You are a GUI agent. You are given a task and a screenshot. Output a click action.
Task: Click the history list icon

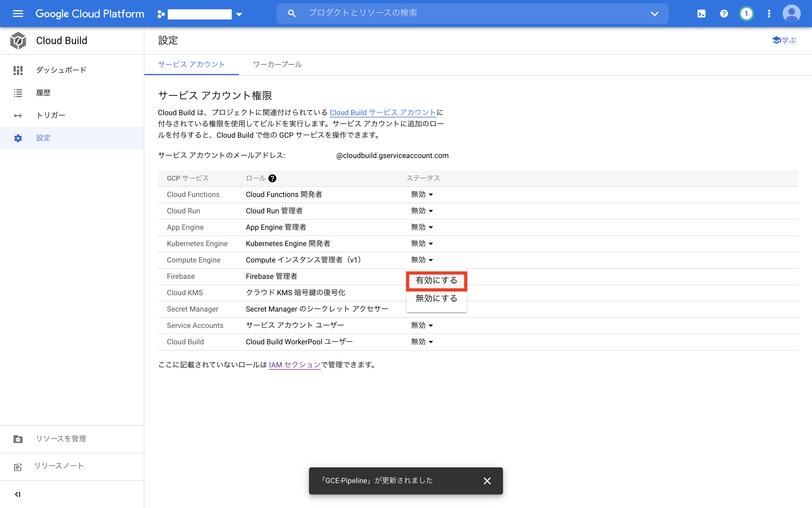click(18, 93)
